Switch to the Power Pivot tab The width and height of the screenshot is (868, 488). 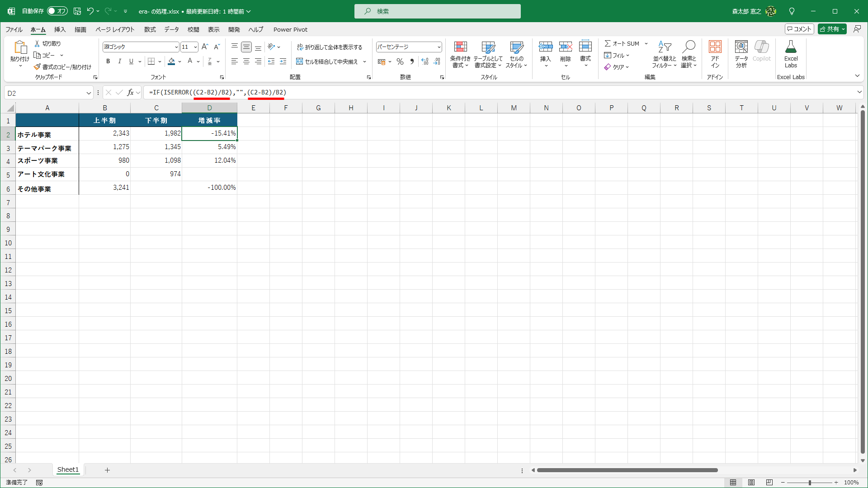(x=290, y=29)
